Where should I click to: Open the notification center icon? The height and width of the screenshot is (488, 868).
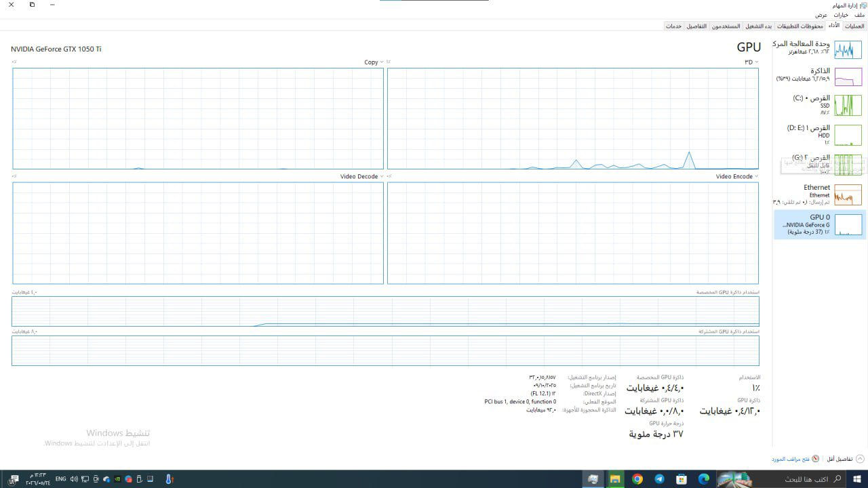tap(14, 479)
